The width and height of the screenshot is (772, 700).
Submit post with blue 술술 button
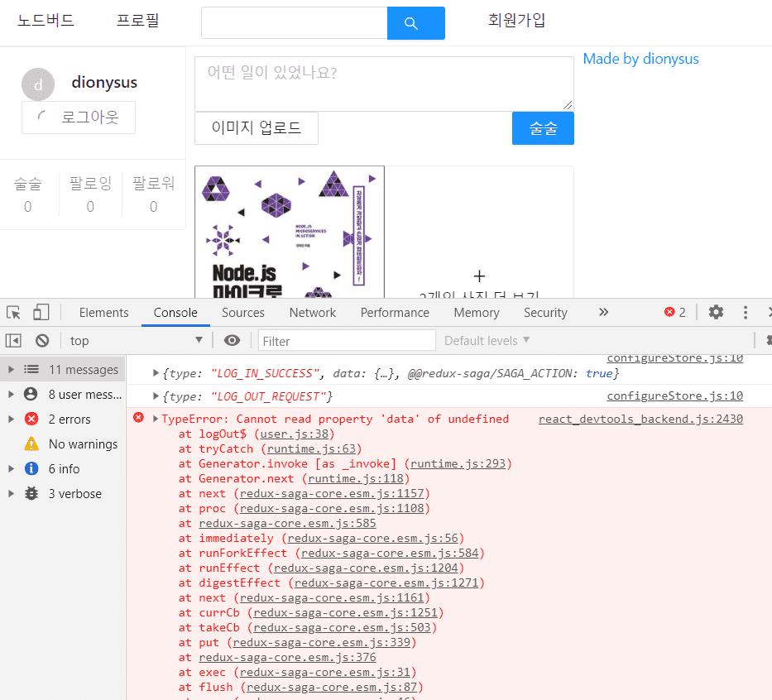pos(543,128)
